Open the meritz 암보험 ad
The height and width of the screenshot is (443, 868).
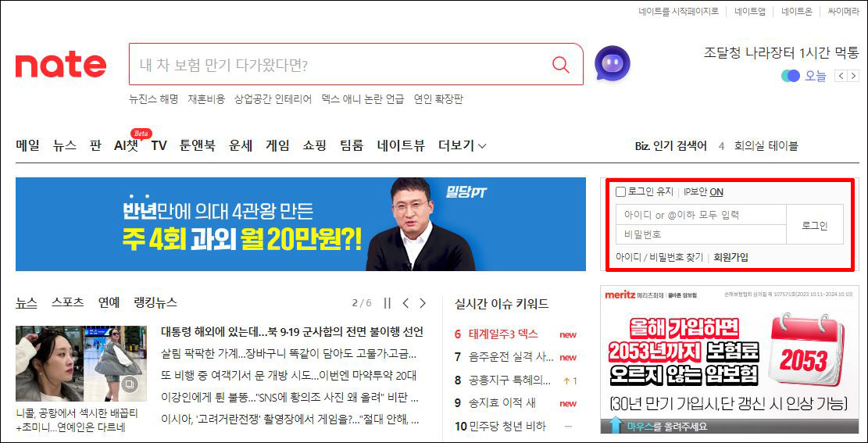(730, 359)
